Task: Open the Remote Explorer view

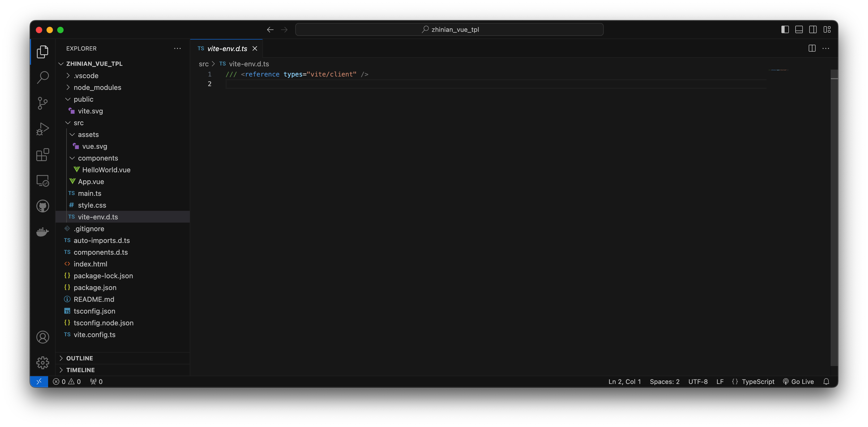Action: pyautogui.click(x=42, y=180)
